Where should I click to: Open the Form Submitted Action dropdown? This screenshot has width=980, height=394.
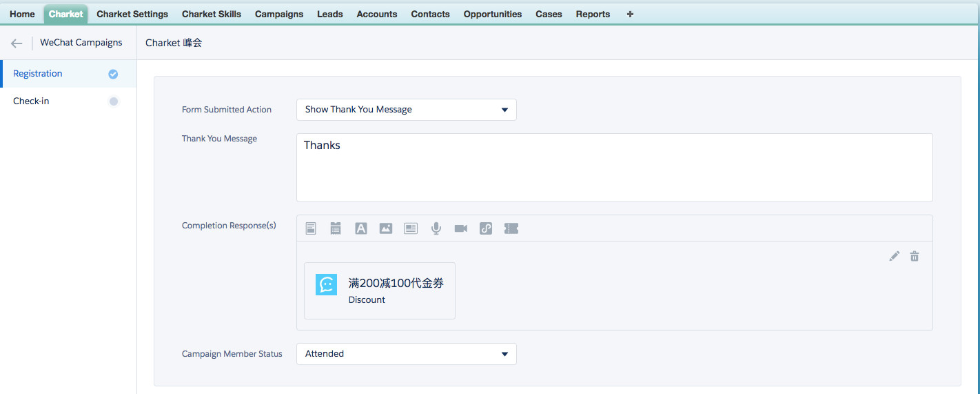(406, 110)
